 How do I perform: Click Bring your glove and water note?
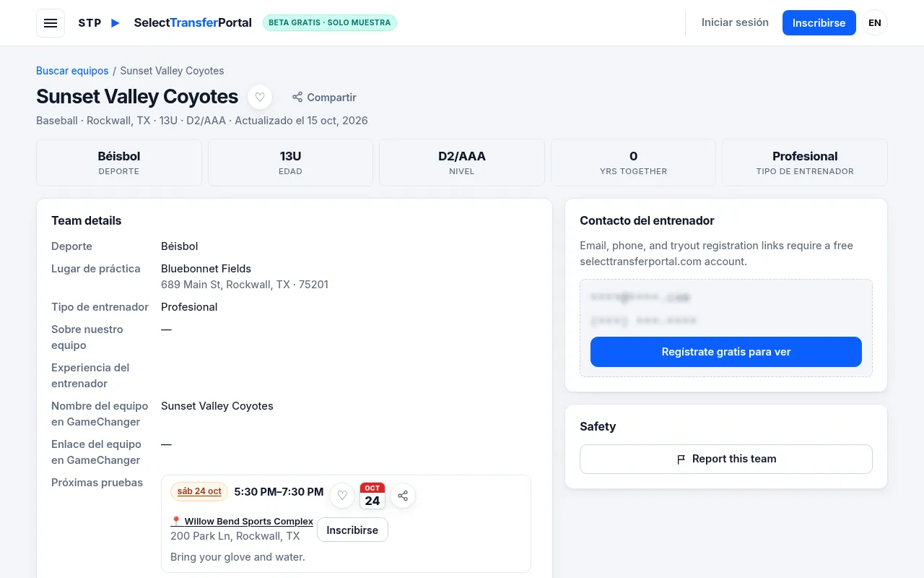(x=237, y=557)
